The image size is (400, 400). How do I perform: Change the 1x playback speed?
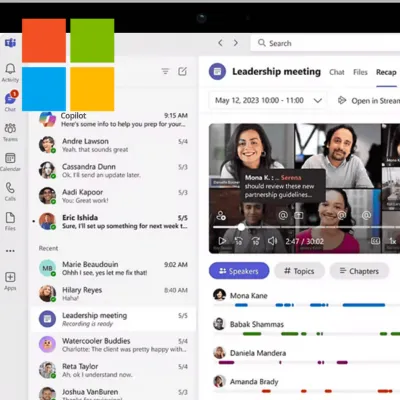(393, 241)
